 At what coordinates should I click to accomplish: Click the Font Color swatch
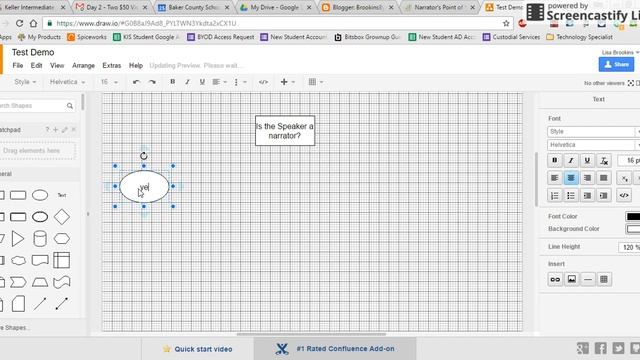click(633, 216)
